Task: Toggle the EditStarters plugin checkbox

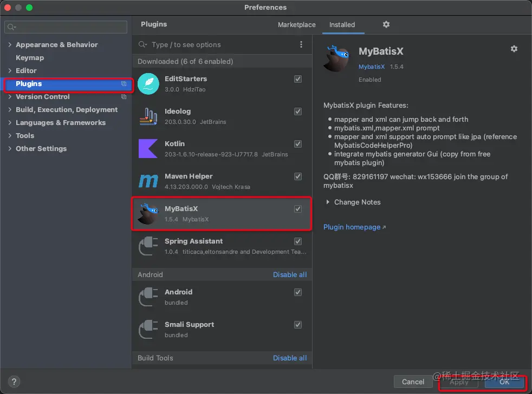Action: coord(298,79)
